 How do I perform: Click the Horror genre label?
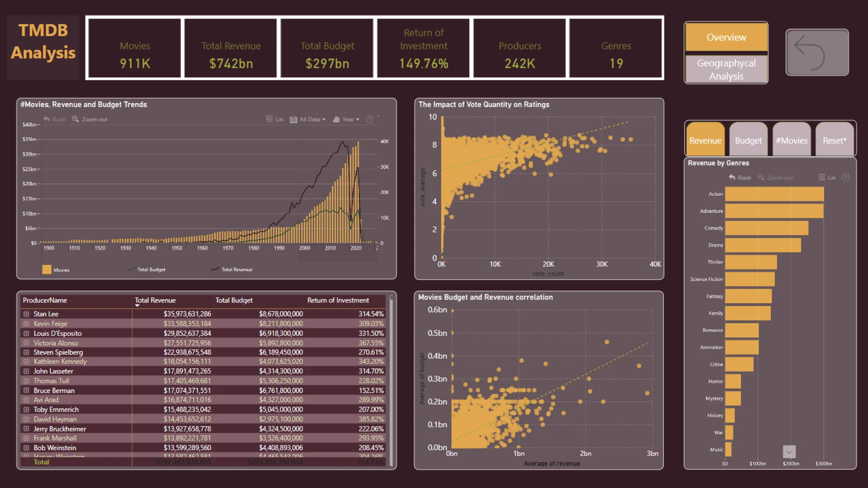[716, 381]
